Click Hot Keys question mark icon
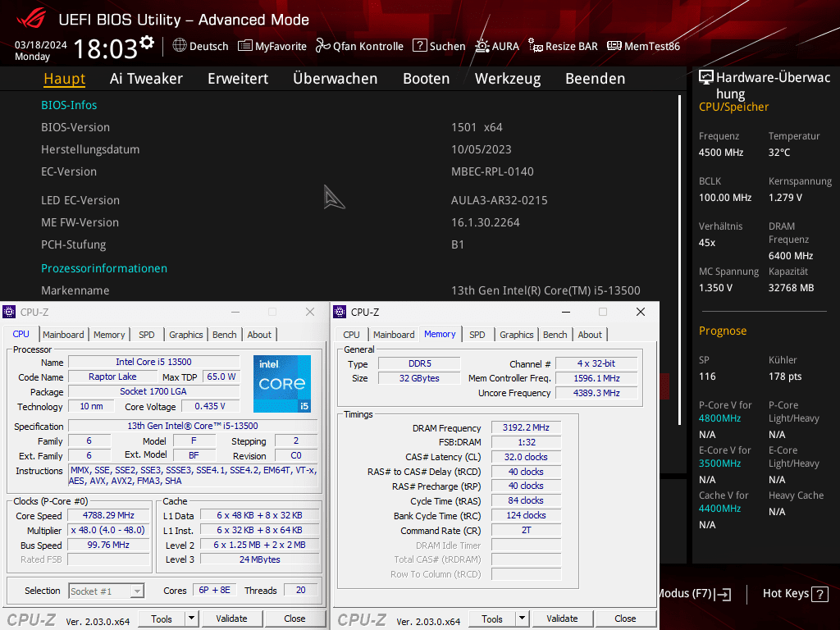The image size is (840, 630). [819, 594]
